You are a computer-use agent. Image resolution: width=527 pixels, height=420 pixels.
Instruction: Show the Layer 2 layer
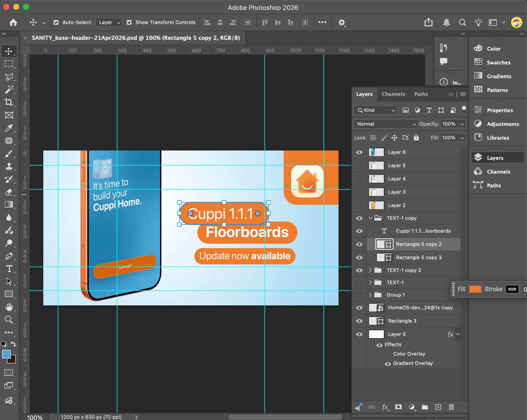359,205
